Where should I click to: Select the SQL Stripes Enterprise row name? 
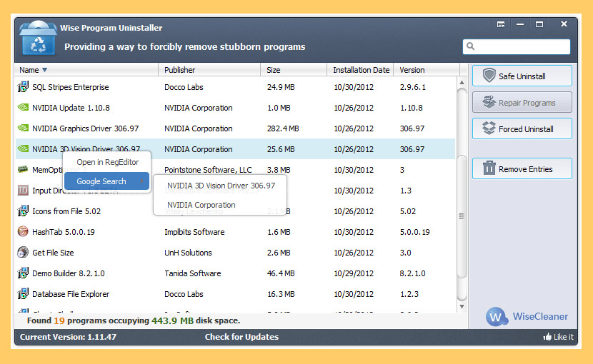[x=70, y=87]
